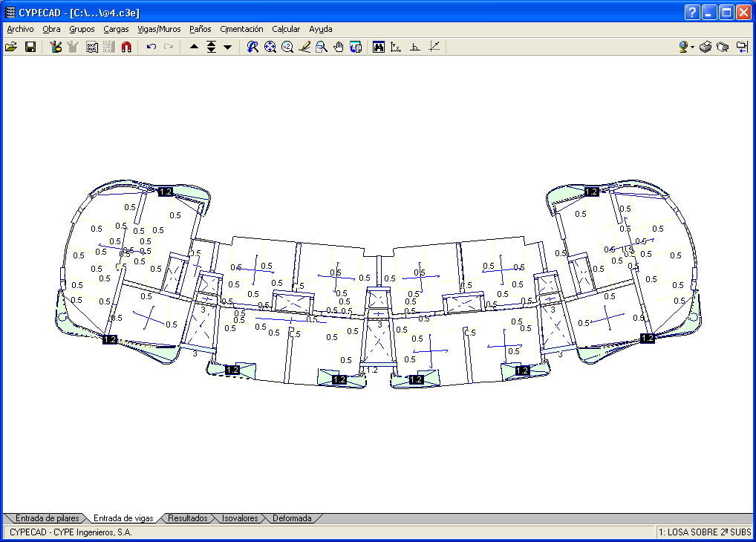Click the undo arrow icon
Viewport: 756px width, 542px height.
(151, 47)
